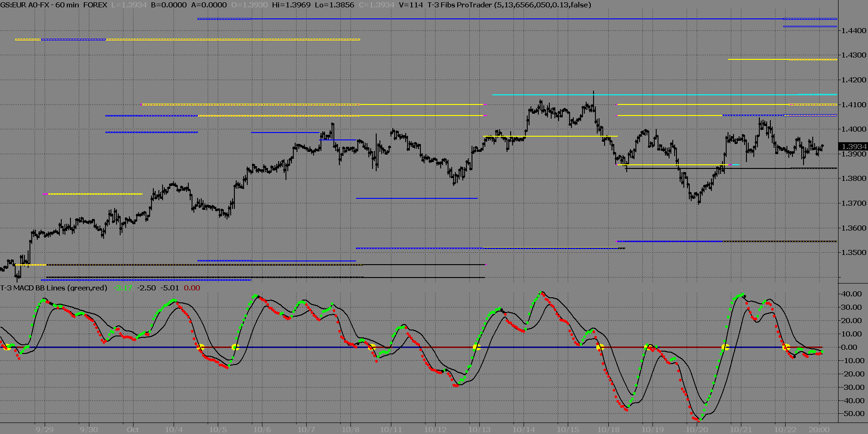Click the 1.4400 price axis label

pos(853,31)
